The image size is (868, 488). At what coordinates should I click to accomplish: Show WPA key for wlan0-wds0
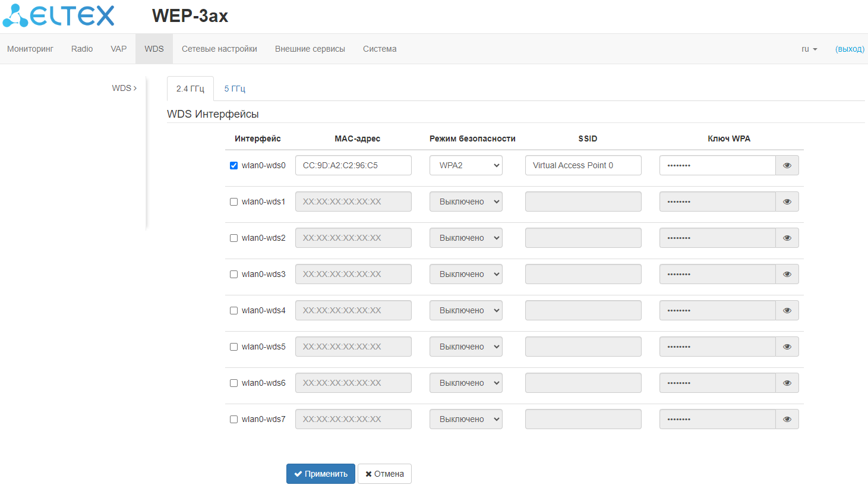(787, 165)
